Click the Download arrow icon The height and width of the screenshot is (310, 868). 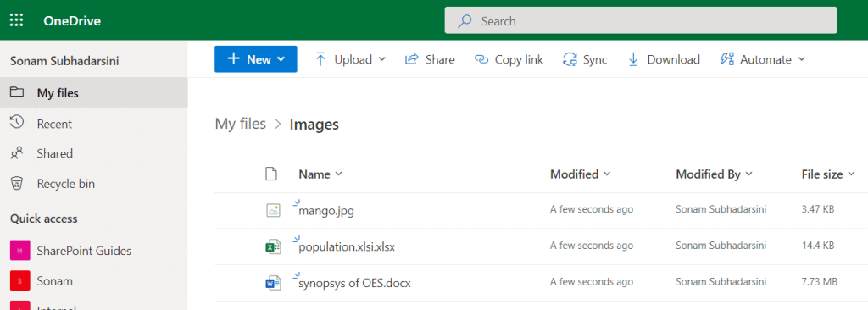pyautogui.click(x=634, y=59)
